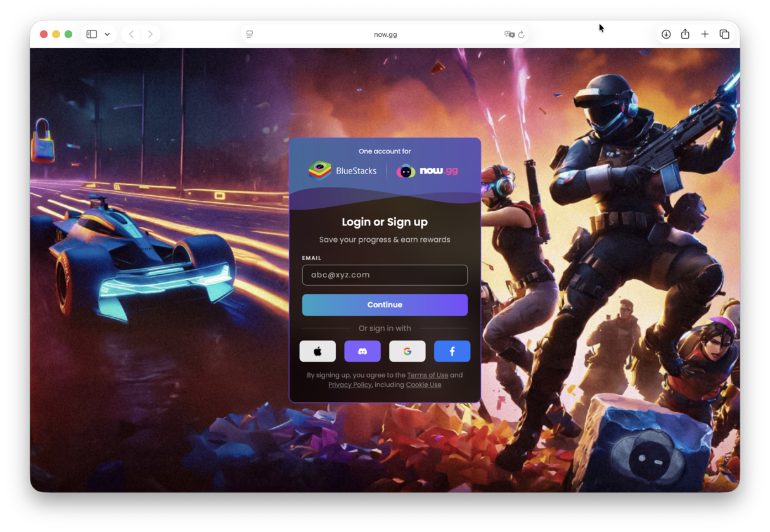Image resolution: width=770 pixels, height=532 pixels.
Task: Open the Share menu icon
Action: click(685, 34)
